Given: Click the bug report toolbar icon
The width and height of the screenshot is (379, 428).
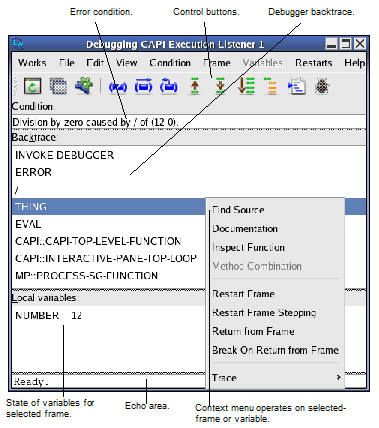Looking at the screenshot, I should click(x=322, y=86).
